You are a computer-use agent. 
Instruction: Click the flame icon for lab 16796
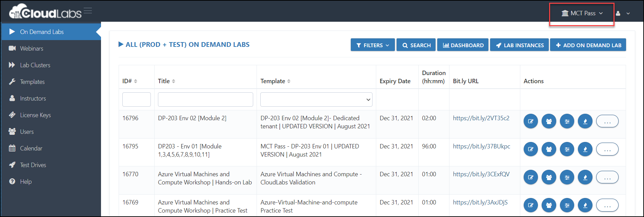pyautogui.click(x=585, y=121)
